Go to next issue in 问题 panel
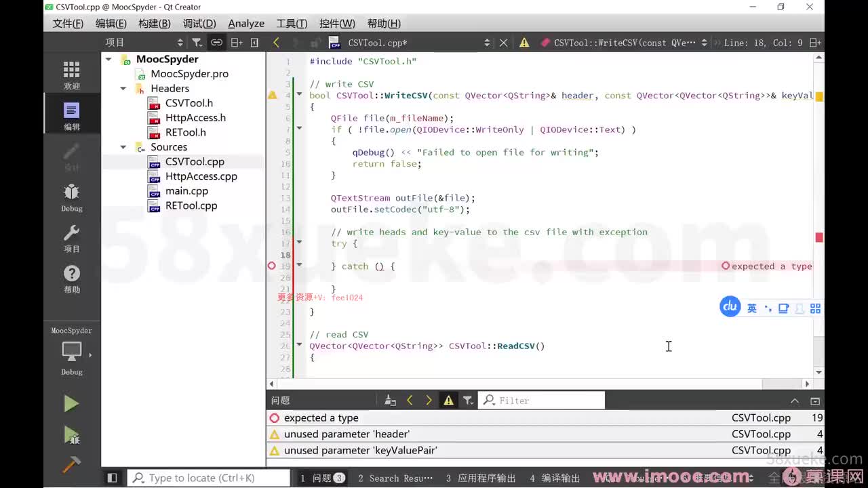This screenshot has width=868, height=488. (429, 401)
